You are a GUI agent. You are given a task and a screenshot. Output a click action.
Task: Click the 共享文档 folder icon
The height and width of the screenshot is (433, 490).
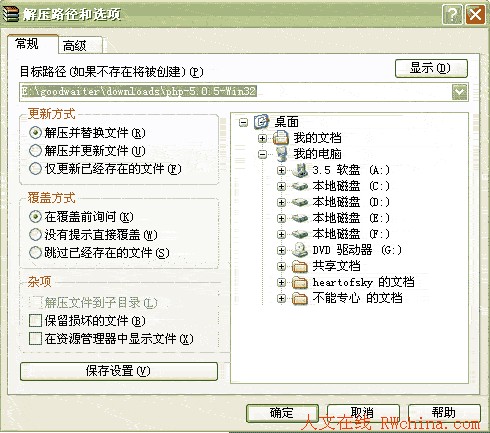(x=300, y=266)
